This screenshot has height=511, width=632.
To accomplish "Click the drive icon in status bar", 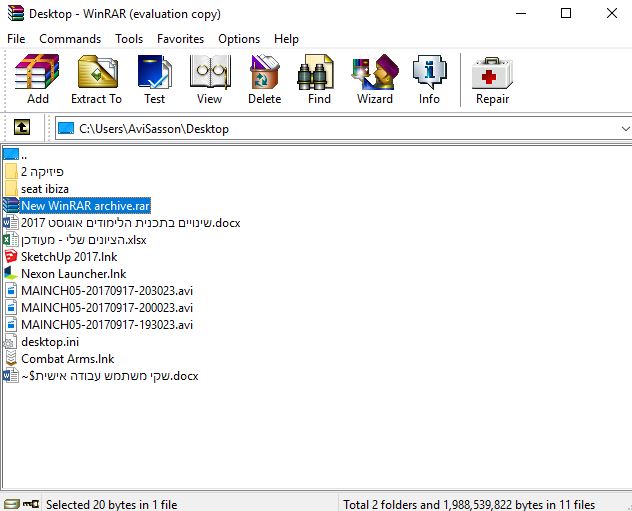I will click(11, 504).
